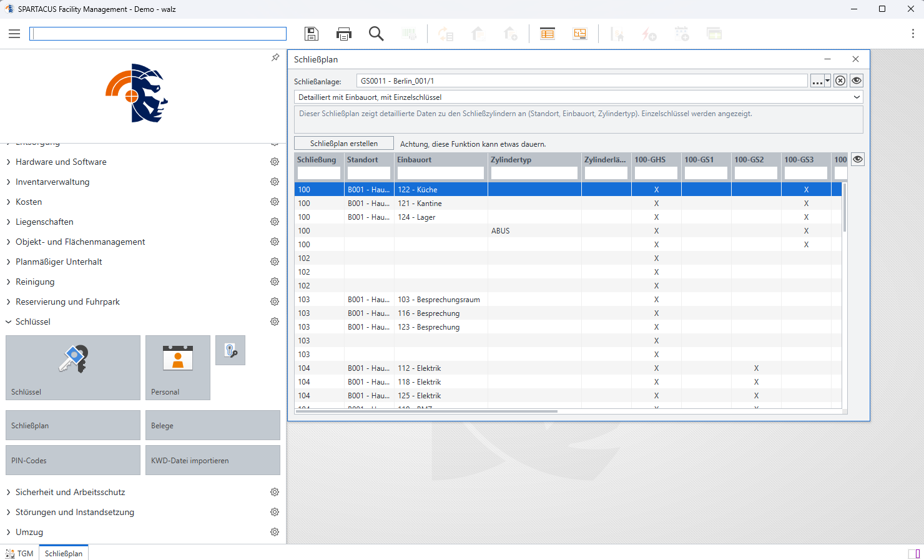Open the orange floor plan view icon
The height and width of the screenshot is (560, 924).
579,34
